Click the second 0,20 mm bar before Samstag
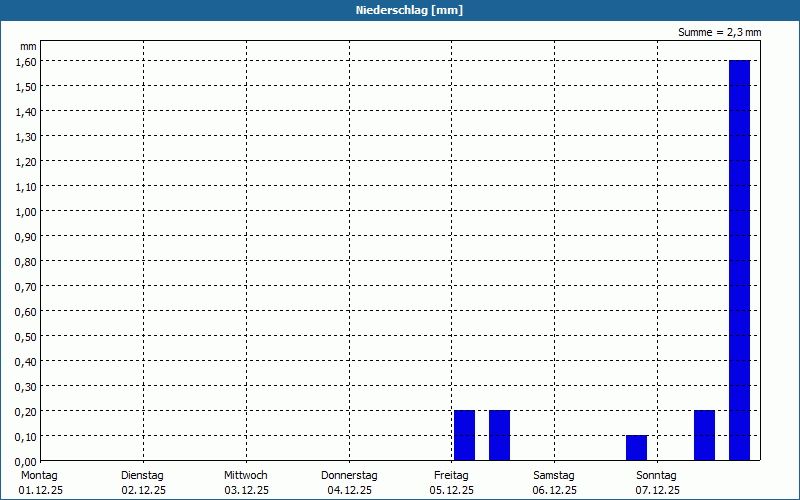800x500 pixels. point(499,435)
